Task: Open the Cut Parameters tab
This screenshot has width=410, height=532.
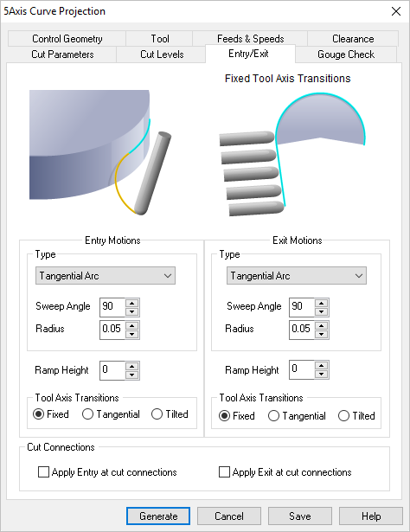Action: coord(62,54)
